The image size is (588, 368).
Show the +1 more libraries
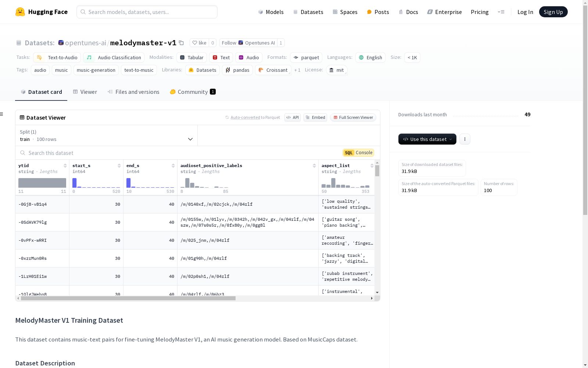tap(297, 70)
